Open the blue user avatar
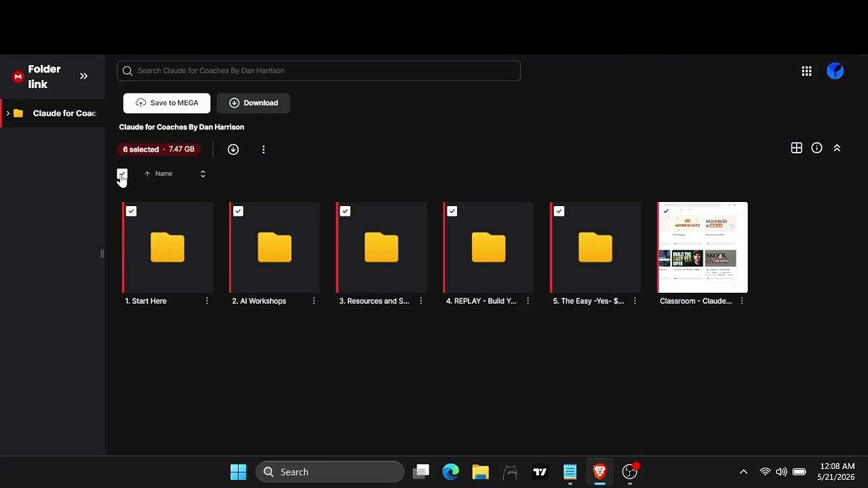Screen dimensions: 868x488 click(835, 70)
